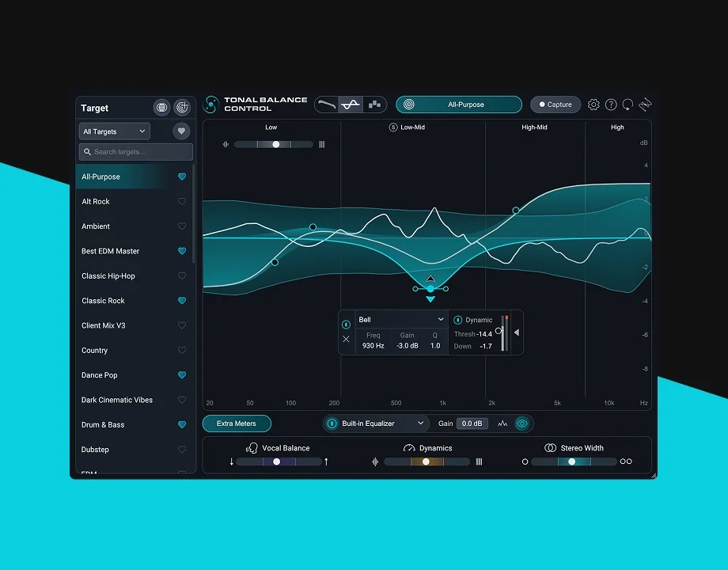Select the Dubstep target

(x=134, y=449)
